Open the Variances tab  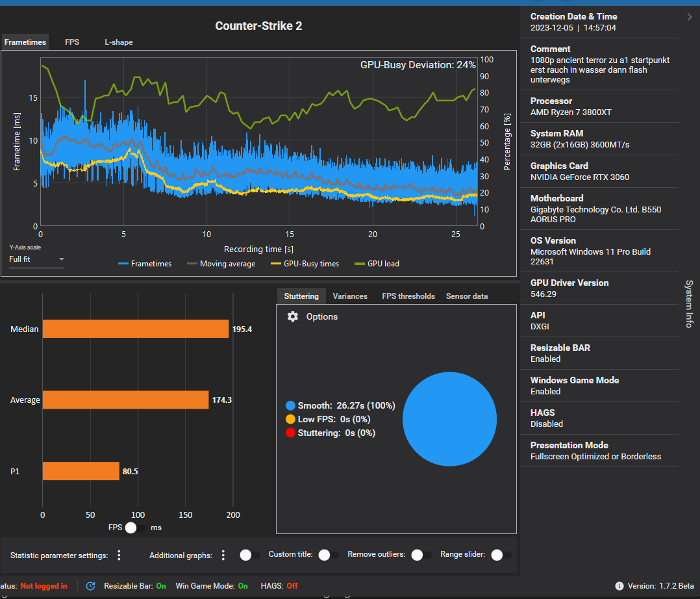(350, 296)
